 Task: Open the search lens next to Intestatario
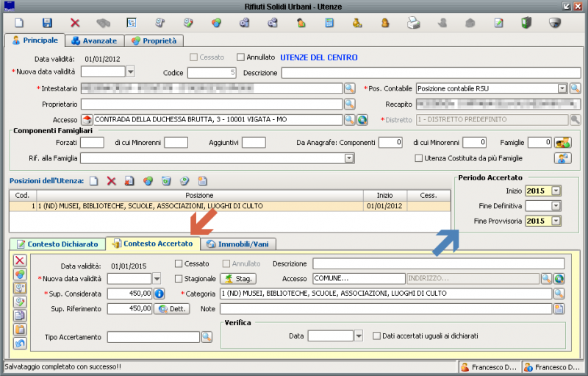point(350,88)
